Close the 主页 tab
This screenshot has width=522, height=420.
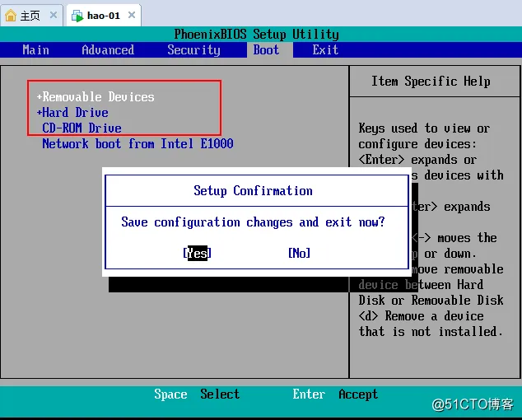point(54,15)
